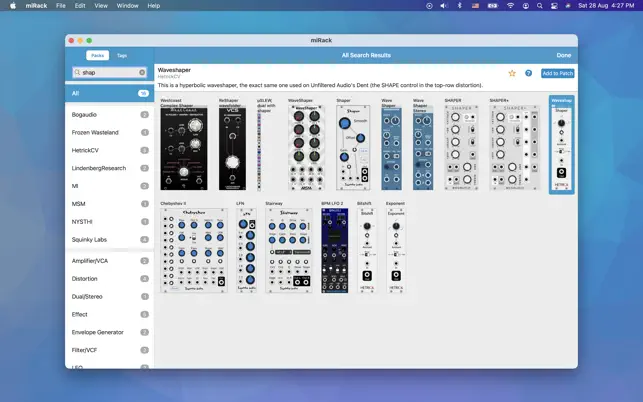Open the help question mark icon

point(528,73)
